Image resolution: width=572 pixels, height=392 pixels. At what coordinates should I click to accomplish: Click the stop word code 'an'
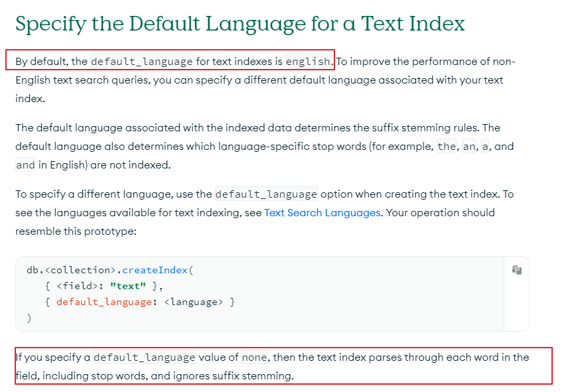(468, 146)
